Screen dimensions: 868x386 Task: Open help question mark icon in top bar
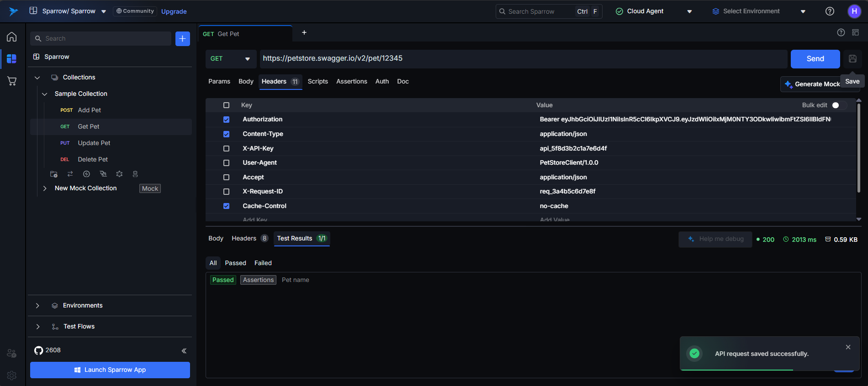pyautogui.click(x=830, y=11)
